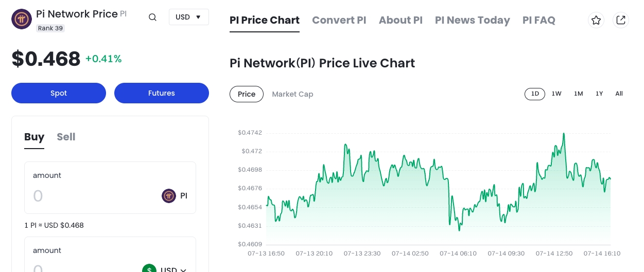Click the Pi Network coin logo
Image resolution: width=644 pixels, height=272 pixels.
[x=22, y=19]
